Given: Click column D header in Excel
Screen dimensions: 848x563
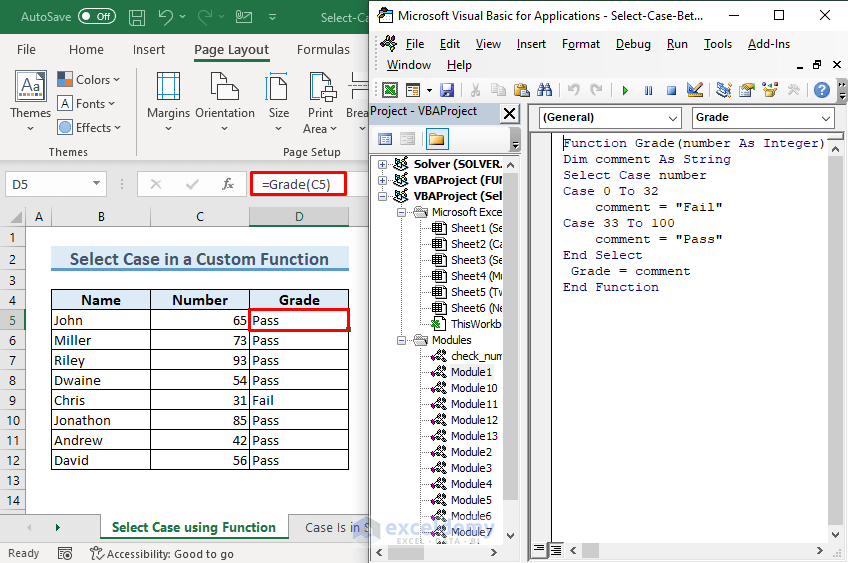Looking at the screenshot, I should pyautogui.click(x=299, y=217).
